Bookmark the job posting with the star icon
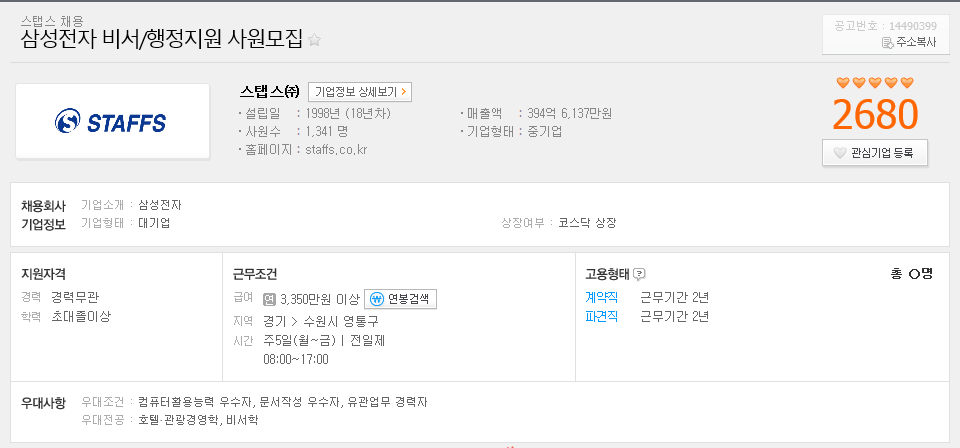Viewport: 960px width, 448px height. [x=314, y=40]
